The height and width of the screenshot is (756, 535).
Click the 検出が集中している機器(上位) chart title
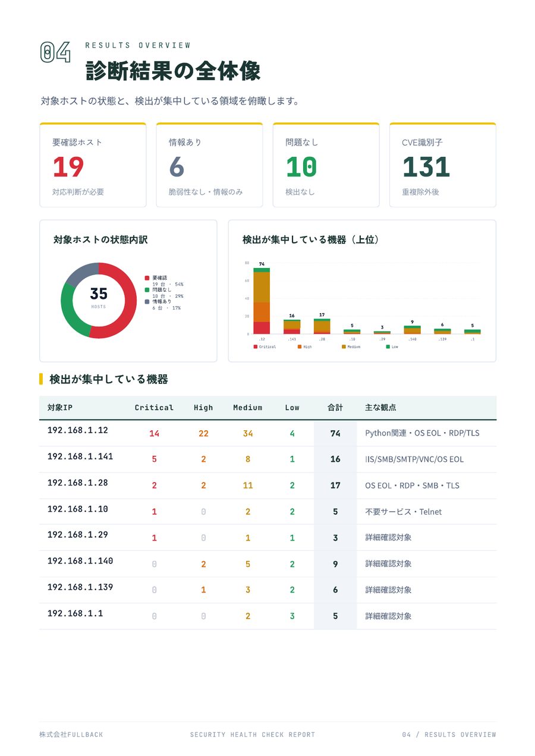[x=311, y=240]
